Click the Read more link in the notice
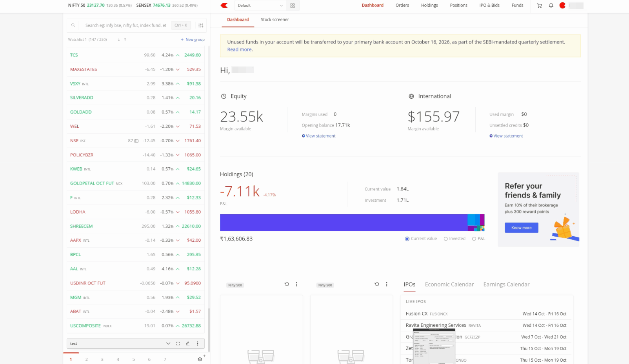Screen dimensions: 629x364 pyautogui.click(x=240, y=49)
